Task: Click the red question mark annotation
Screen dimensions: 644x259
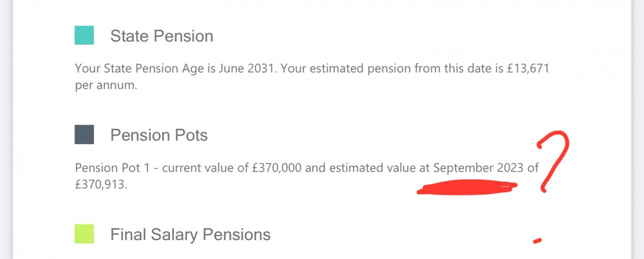Action: [x=553, y=161]
